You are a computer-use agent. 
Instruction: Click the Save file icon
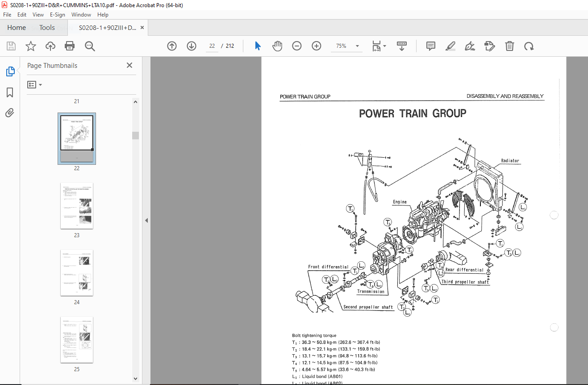pos(11,46)
